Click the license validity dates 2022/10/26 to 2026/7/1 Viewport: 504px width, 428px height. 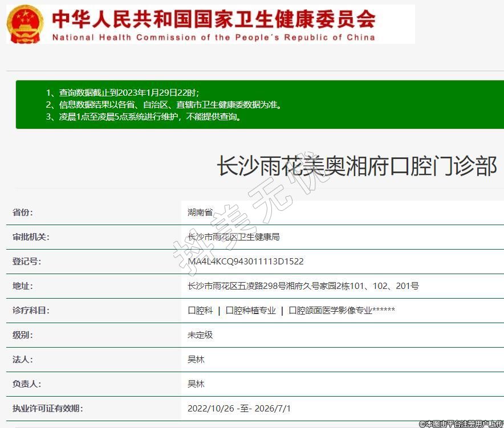point(239,409)
